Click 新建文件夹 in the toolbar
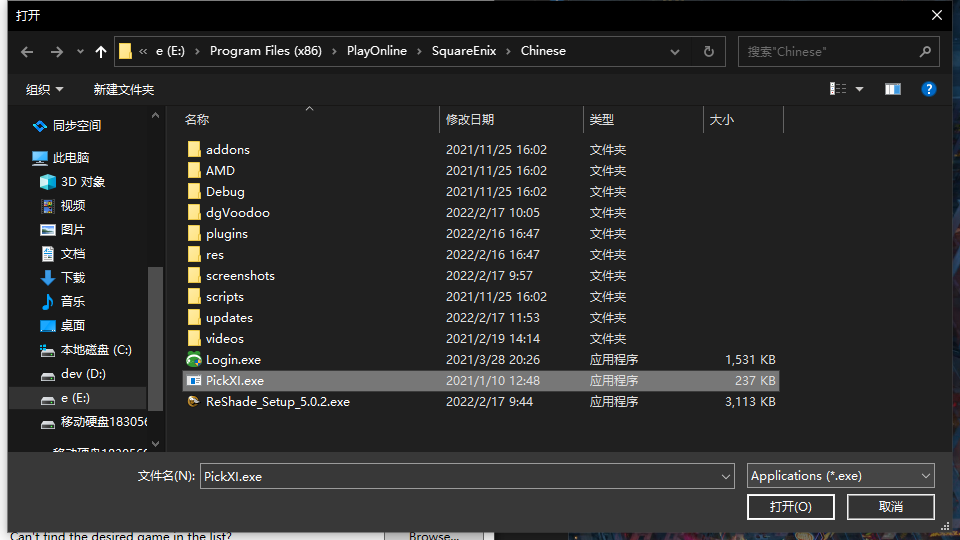Viewport: 960px width, 540px height. (124, 89)
